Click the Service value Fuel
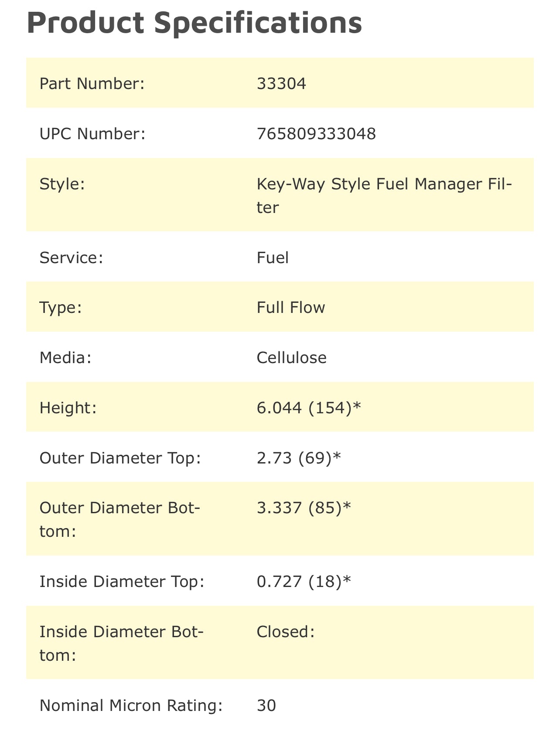The image size is (560, 738). [273, 257]
